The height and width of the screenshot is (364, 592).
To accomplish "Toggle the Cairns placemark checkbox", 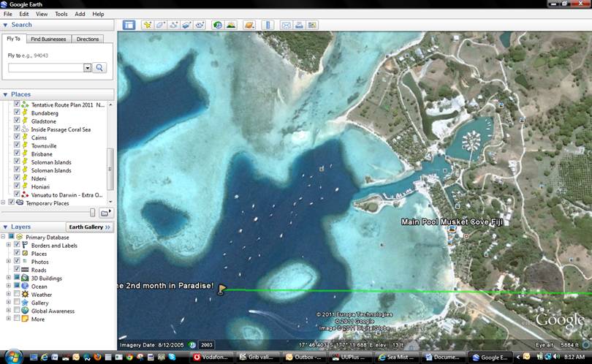I will [x=17, y=136].
